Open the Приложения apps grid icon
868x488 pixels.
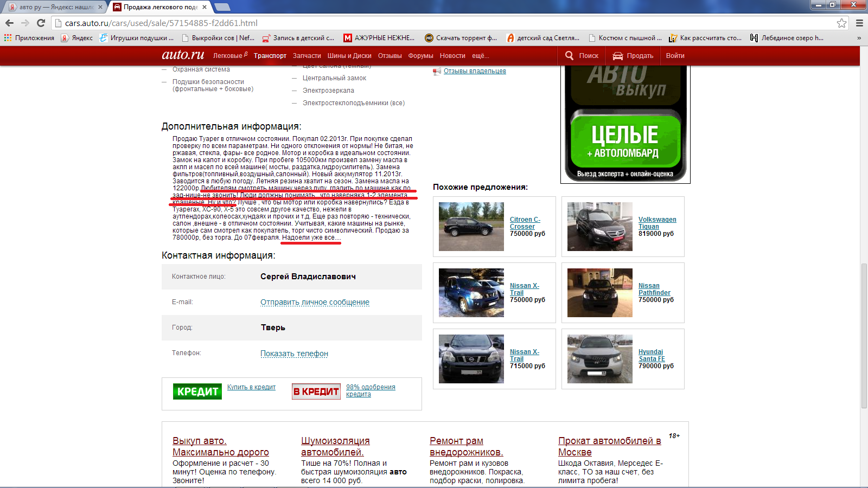tap(8, 38)
